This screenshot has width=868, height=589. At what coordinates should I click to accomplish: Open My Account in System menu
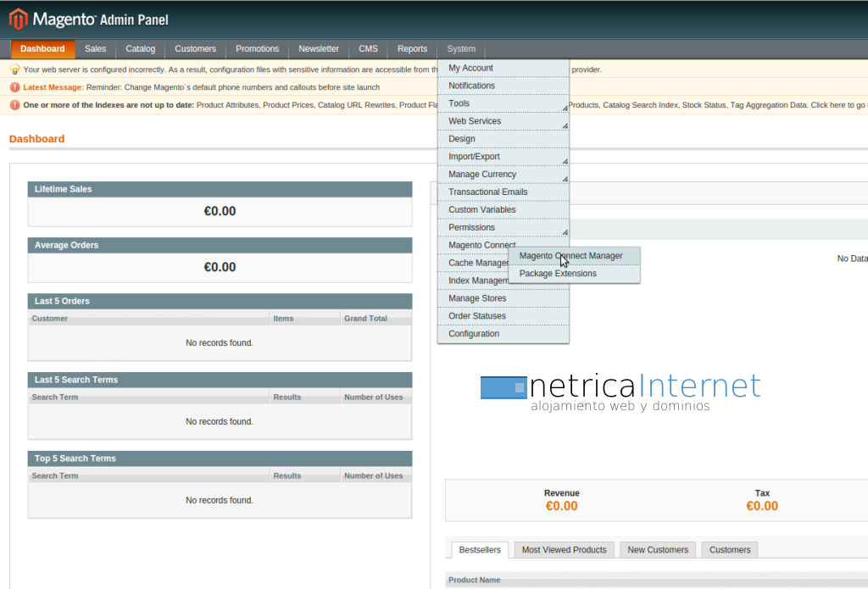point(470,68)
